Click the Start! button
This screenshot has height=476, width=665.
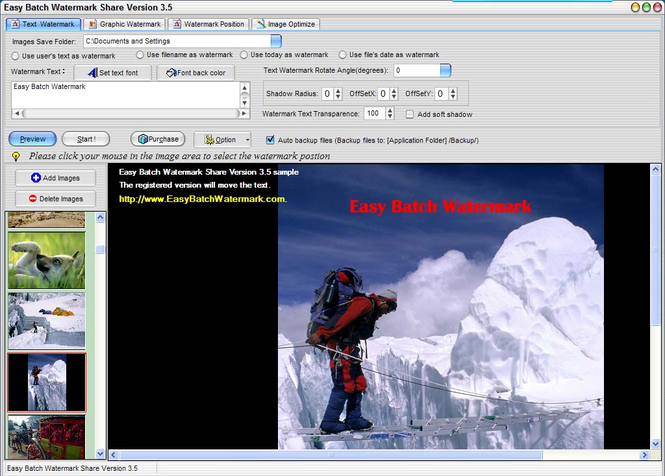coord(86,139)
